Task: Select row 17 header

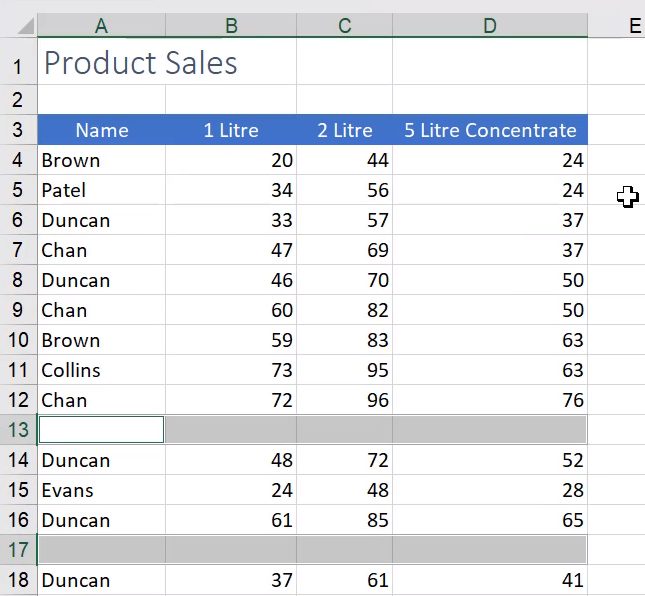Action: (x=18, y=550)
